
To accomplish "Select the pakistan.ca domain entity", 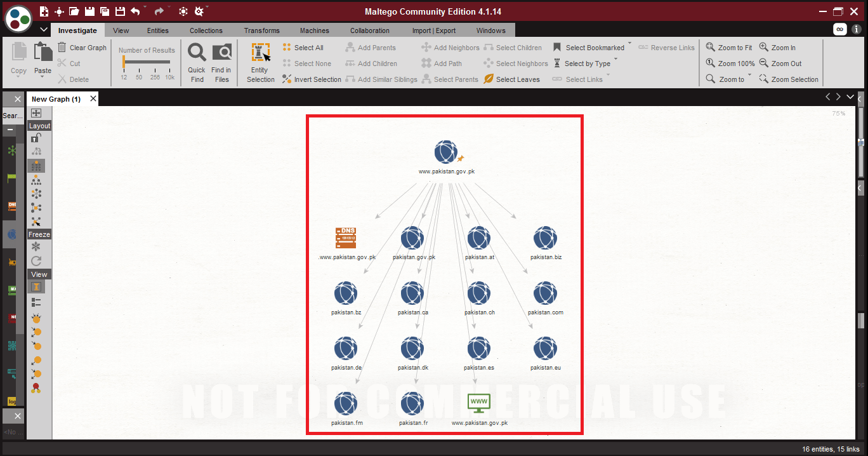I will click(x=412, y=293).
